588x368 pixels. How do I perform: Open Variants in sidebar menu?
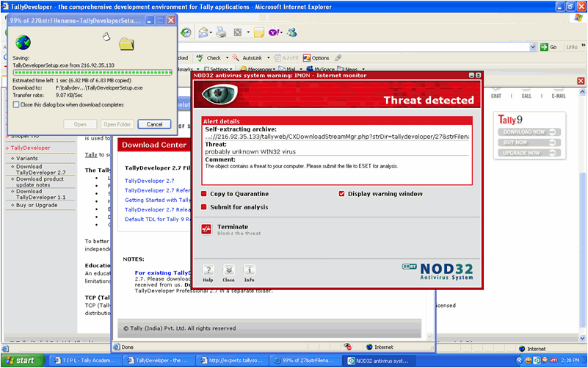click(26, 159)
